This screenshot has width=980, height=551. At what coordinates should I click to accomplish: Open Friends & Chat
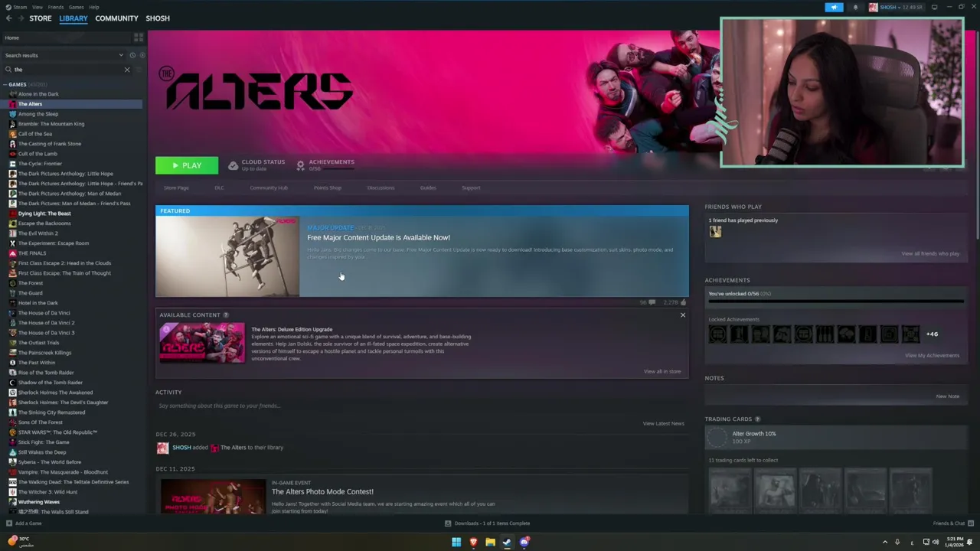[952, 523]
